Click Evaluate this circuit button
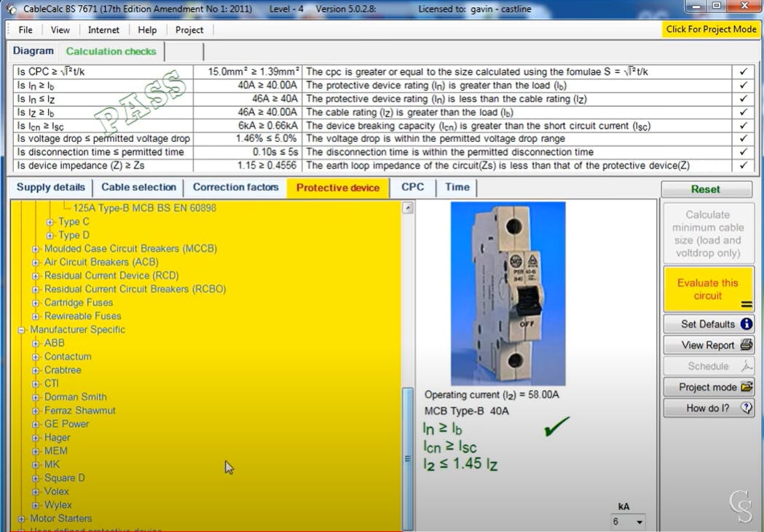The width and height of the screenshot is (764, 532). pos(709,289)
